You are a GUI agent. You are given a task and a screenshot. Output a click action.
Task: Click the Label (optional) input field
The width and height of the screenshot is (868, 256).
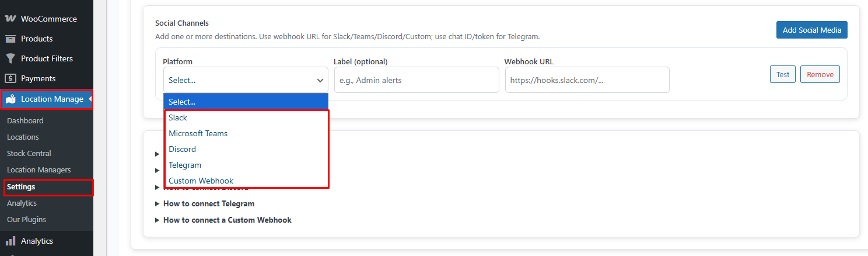[x=416, y=80]
